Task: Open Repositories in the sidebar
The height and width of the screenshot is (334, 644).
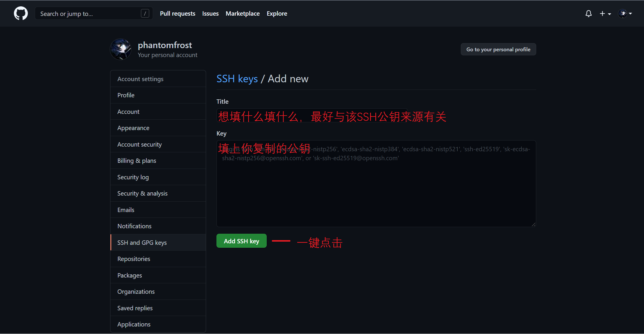Action: coord(158,259)
